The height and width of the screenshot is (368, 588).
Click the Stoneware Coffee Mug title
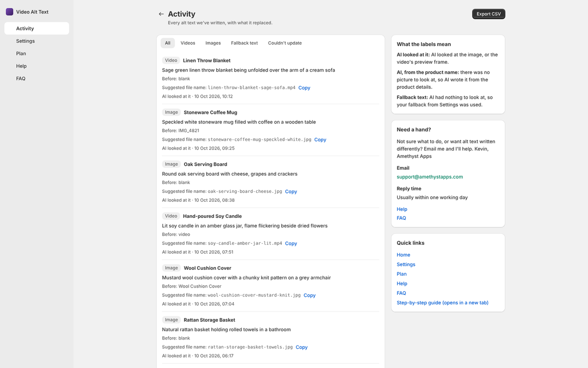click(x=211, y=112)
